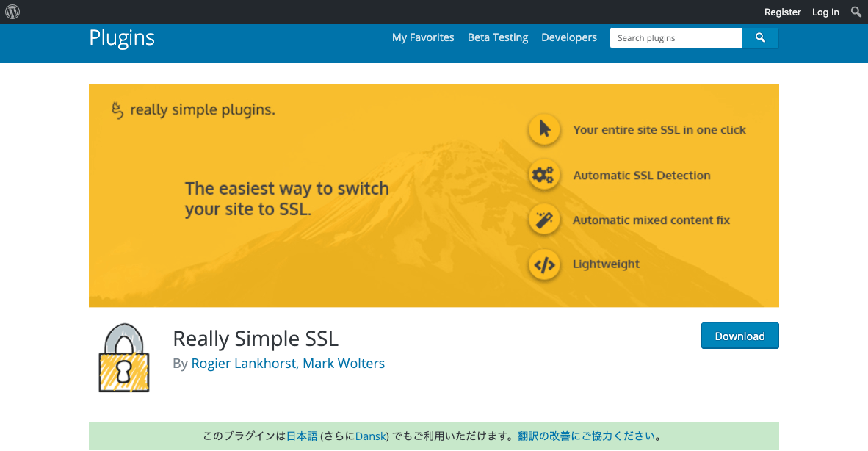Click the WordPress logo icon

(x=12, y=11)
